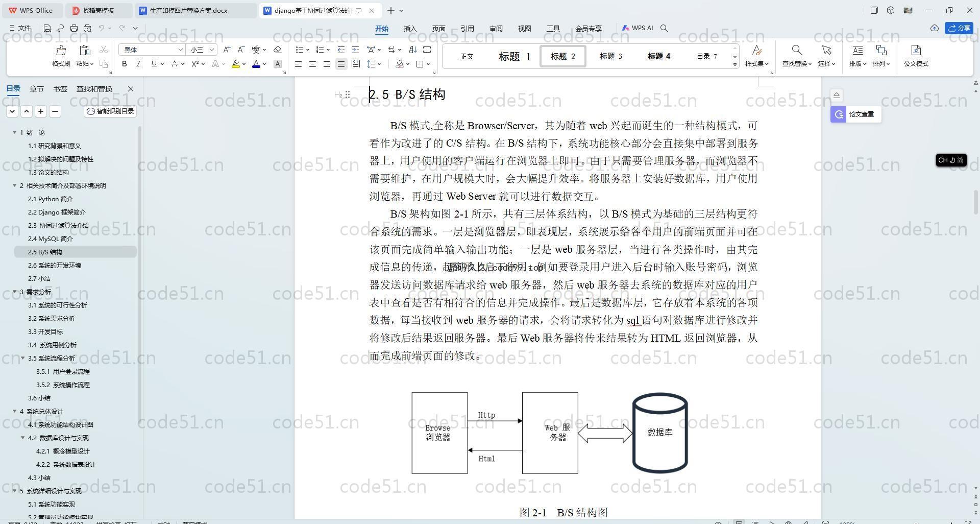Screen dimensions: 980x524
Task: Toggle Strikethrough formatting
Action: [174, 64]
